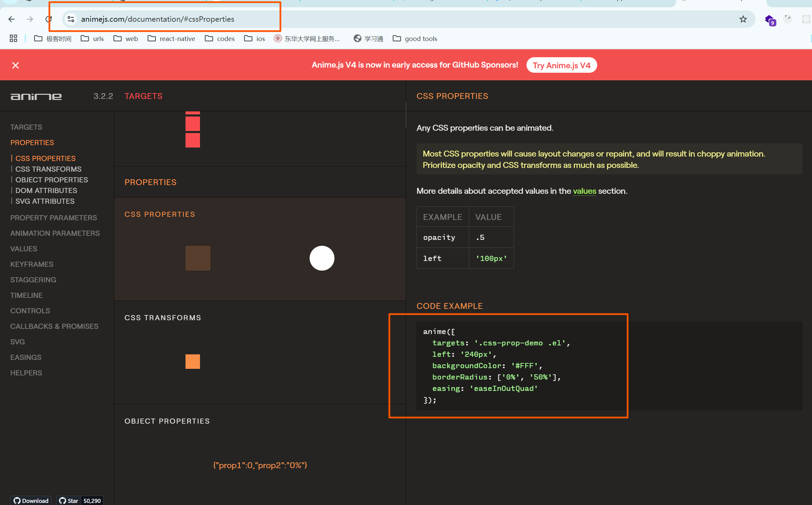Open the 学习通 bookmark
Screen dimensions: 812x505
click(x=369, y=39)
